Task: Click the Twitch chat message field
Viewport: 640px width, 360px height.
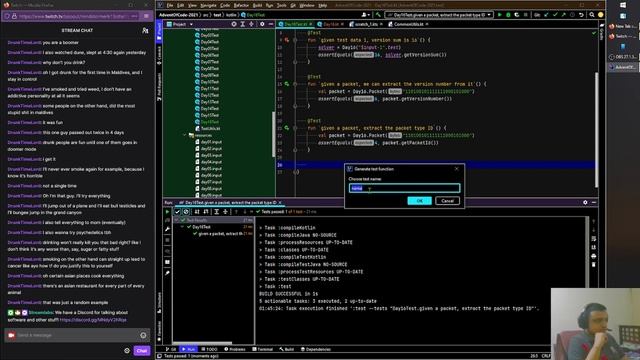Action: (78, 335)
